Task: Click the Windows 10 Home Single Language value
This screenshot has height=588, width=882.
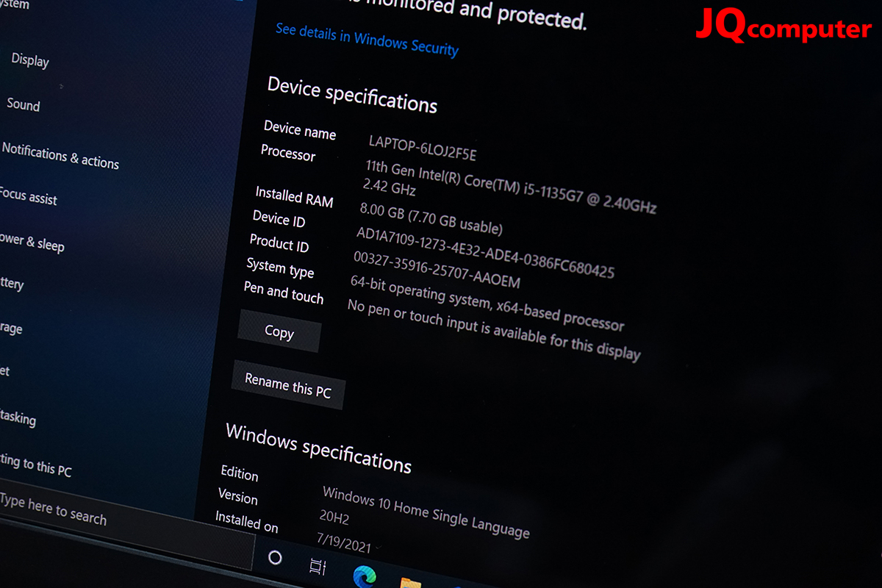Action: (426, 512)
